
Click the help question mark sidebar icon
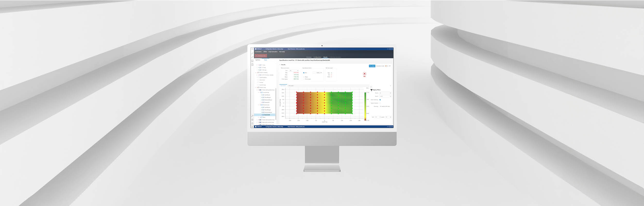252,123
